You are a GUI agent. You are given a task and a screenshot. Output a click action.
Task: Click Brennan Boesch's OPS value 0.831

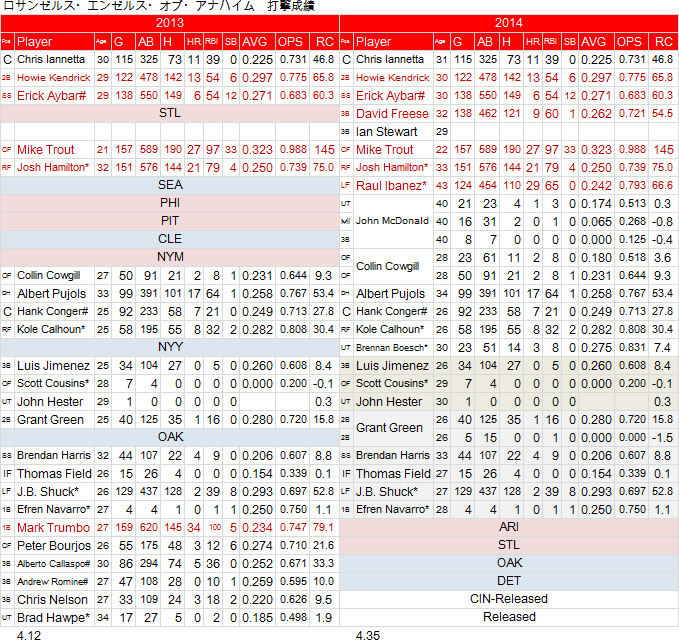[x=632, y=347]
